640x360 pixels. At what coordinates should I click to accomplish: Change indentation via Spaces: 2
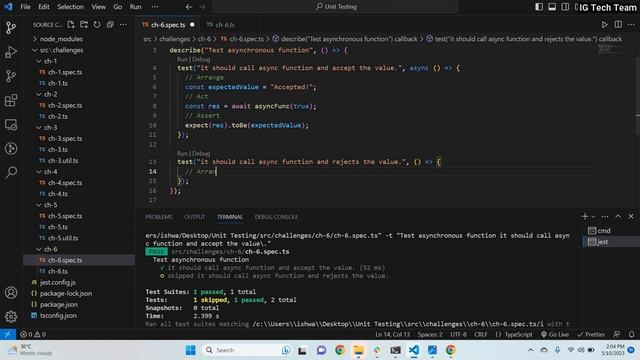click(x=430, y=334)
